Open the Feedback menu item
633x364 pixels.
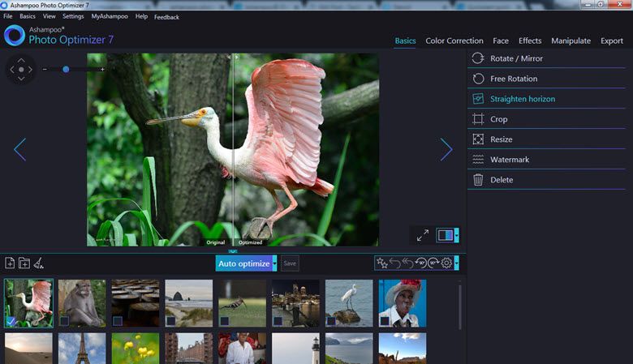click(166, 17)
